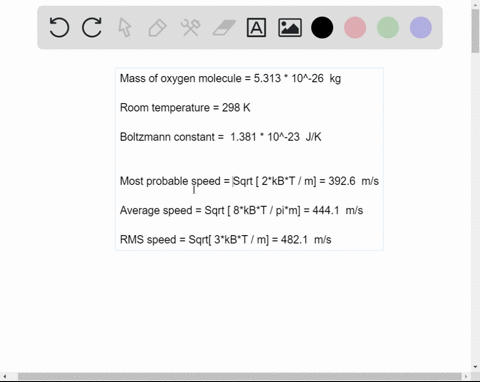
Task: Click the scroll down arrow
Action: coord(475,367)
